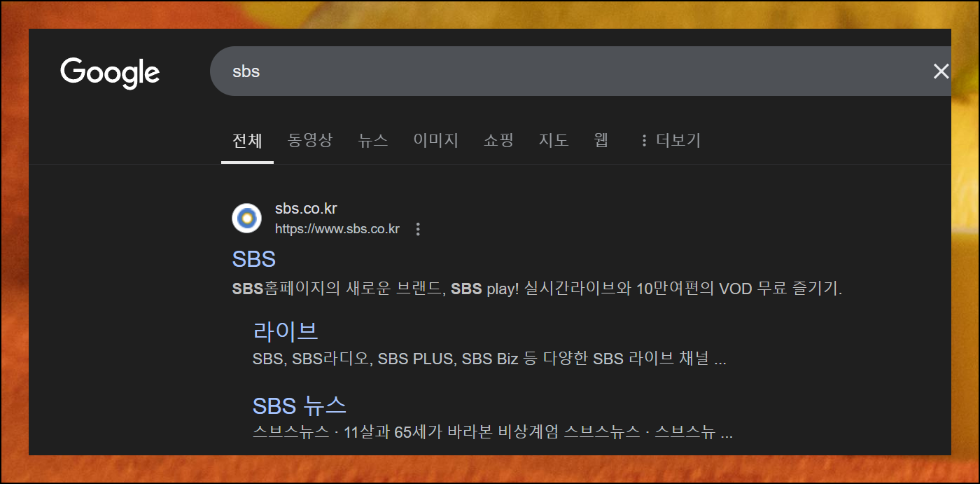Viewport: 980px width, 484px height.
Task: Expand the 더보기 menu
Action: point(670,140)
